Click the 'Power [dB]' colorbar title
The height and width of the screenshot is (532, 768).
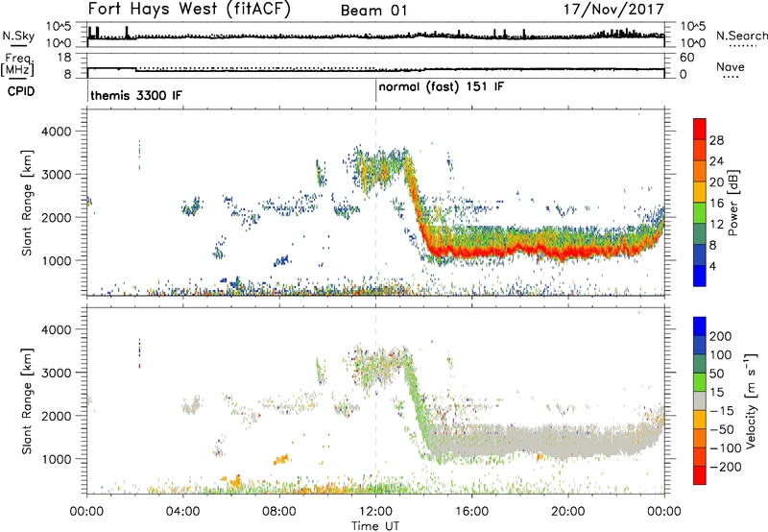tap(732, 203)
